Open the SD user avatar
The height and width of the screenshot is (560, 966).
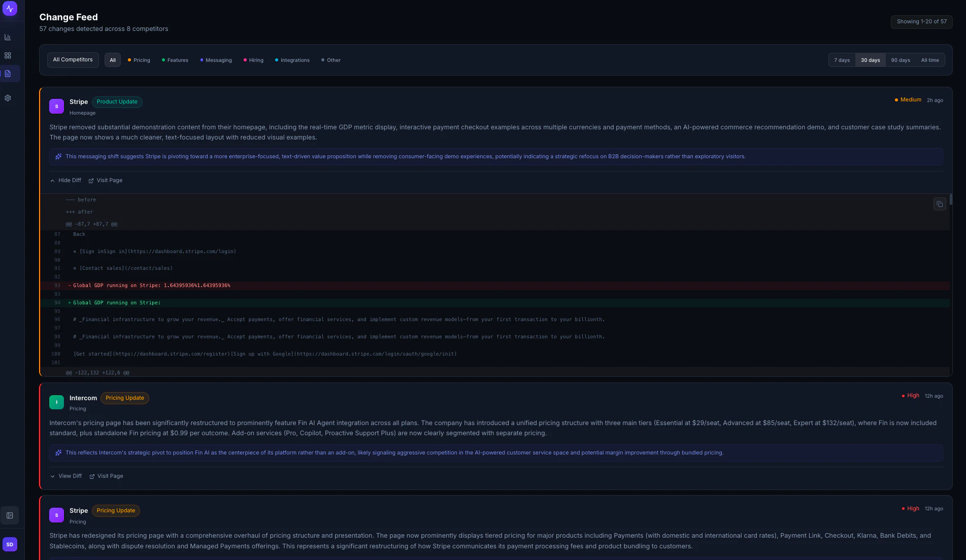coord(10,544)
